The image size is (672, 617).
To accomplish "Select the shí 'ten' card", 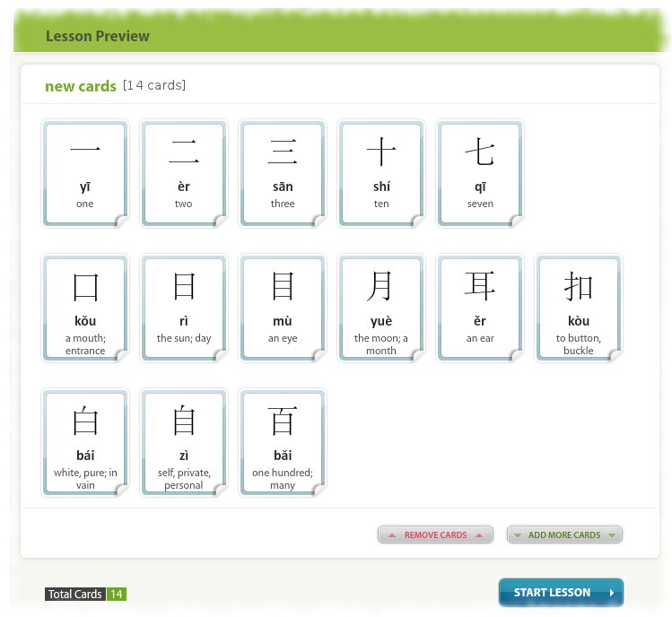I will (381, 174).
